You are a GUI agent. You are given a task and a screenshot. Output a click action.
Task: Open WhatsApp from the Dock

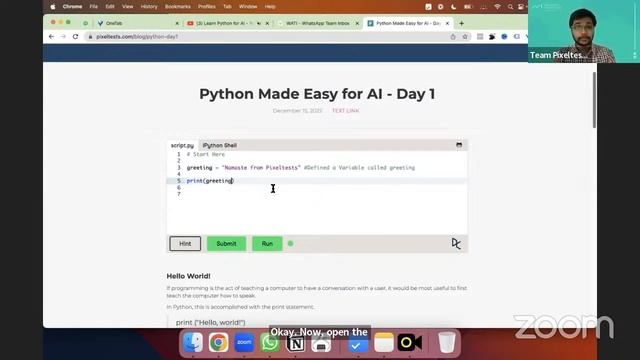(270, 343)
